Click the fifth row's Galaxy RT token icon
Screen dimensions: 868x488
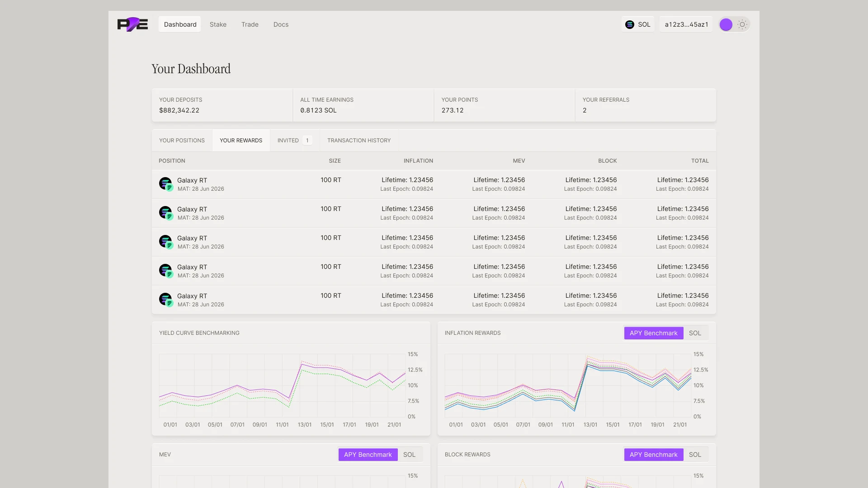click(x=166, y=300)
